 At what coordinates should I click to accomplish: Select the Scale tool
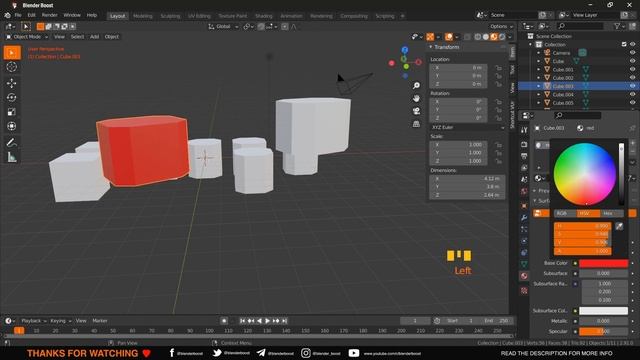[11, 112]
